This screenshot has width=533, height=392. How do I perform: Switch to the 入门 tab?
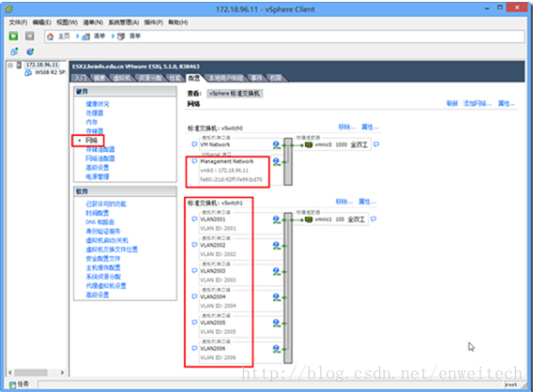pos(80,78)
